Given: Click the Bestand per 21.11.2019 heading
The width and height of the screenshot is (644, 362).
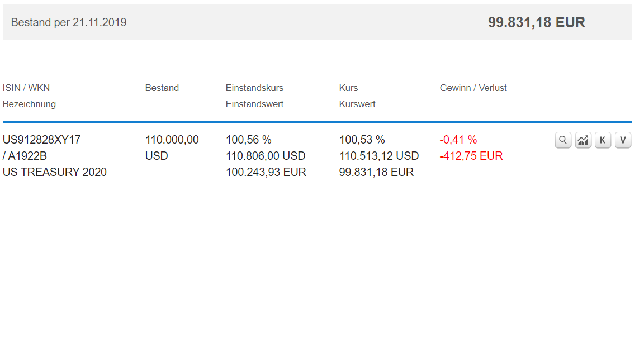Looking at the screenshot, I should click(69, 22).
